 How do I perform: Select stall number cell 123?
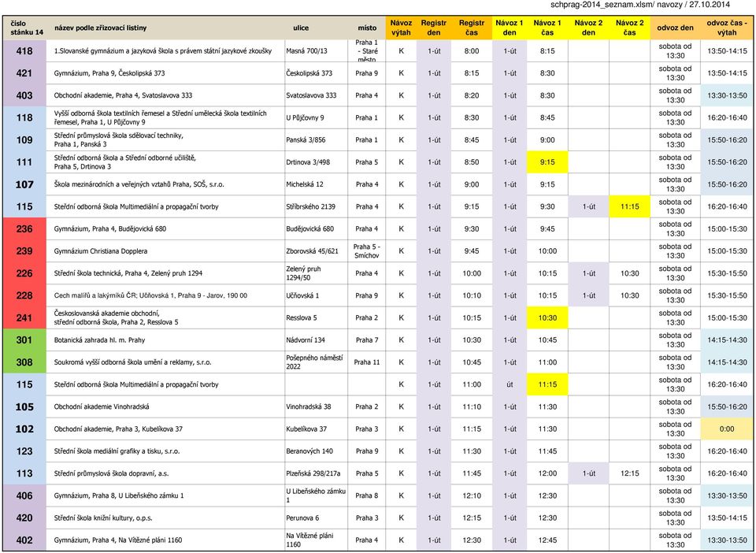tap(24, 451)
